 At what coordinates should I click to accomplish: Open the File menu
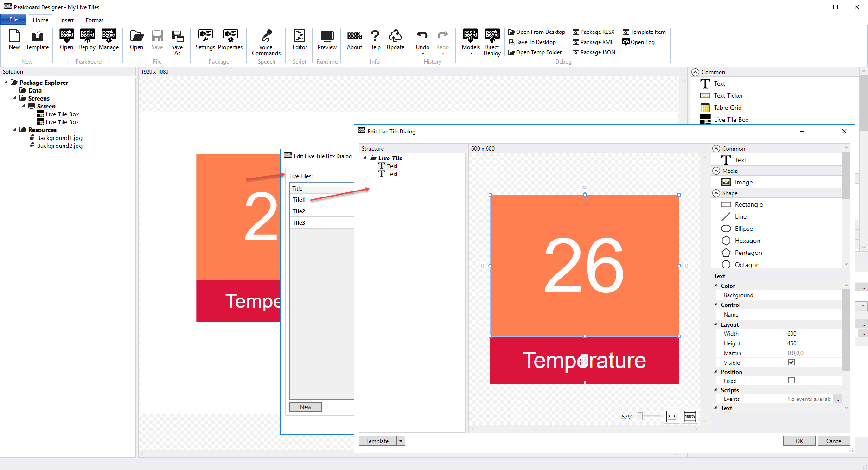pyautogui.click(x=13, y=19)
